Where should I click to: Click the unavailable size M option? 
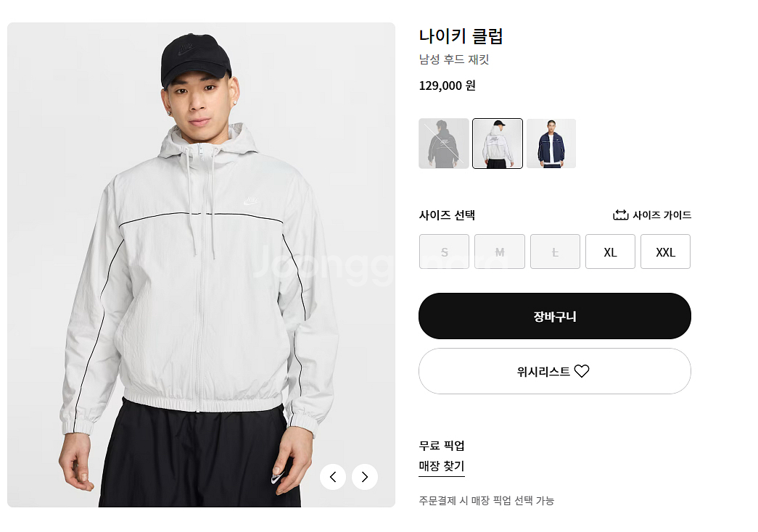(500, 252)
